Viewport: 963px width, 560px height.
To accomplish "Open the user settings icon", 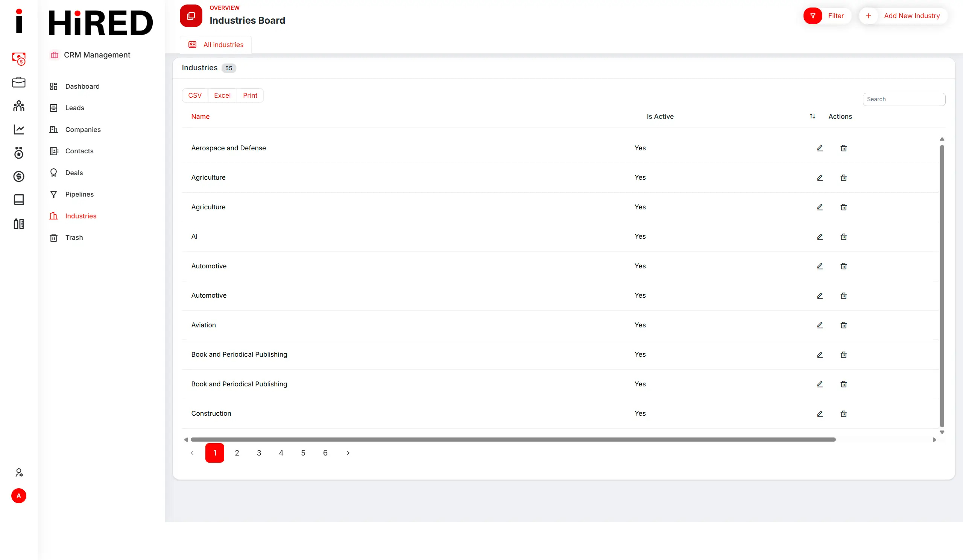I will click(19, 472).
